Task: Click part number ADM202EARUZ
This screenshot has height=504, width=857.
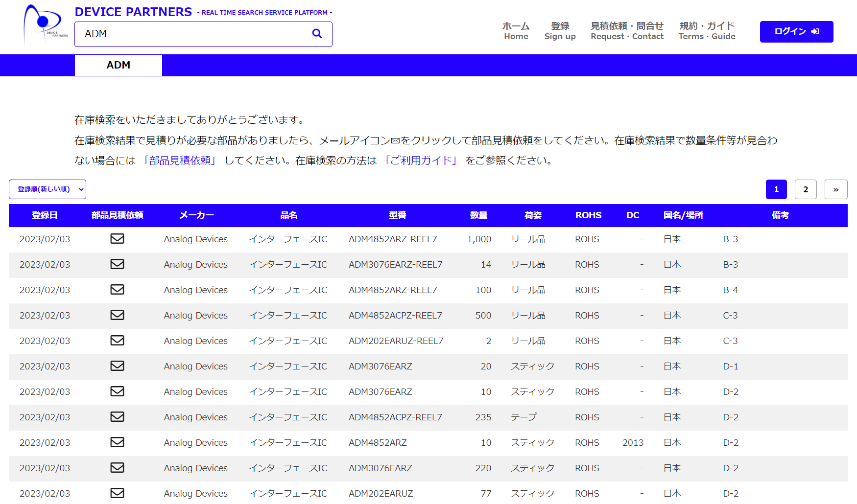Action: [x=381, y=494]
